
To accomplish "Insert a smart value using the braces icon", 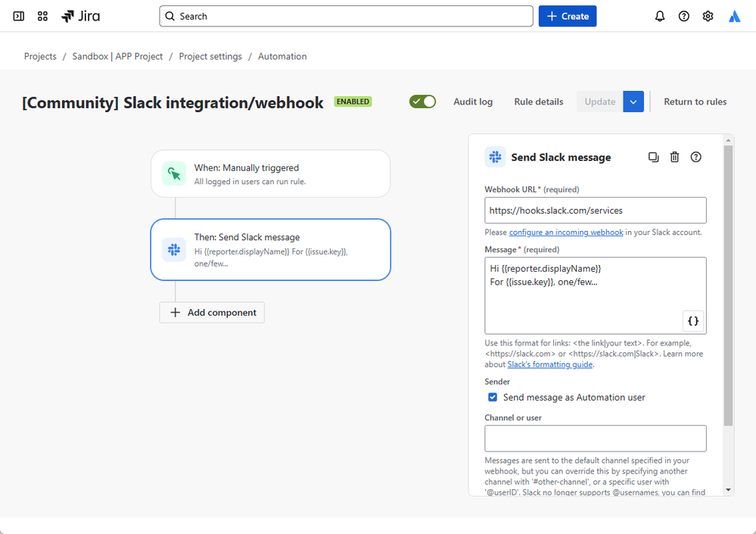I will [693, 320].
